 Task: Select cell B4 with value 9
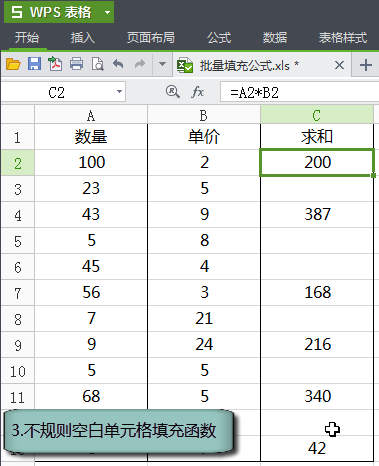(x=204, y=215)
